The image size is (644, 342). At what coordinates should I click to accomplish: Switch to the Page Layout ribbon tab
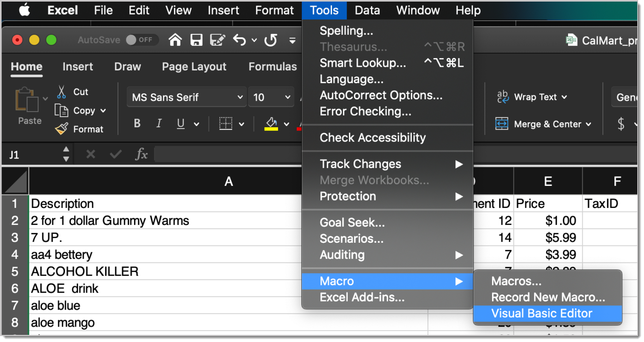coord(194,66)
